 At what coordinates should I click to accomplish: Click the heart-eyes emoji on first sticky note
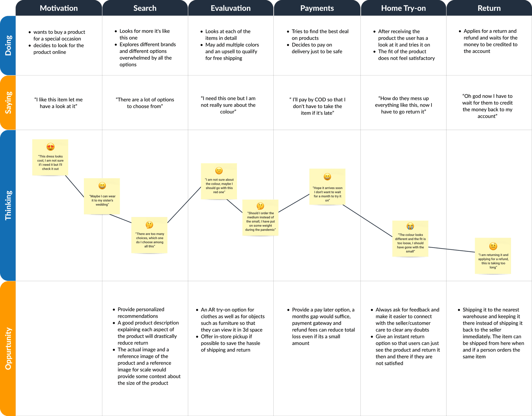point(51,147)
